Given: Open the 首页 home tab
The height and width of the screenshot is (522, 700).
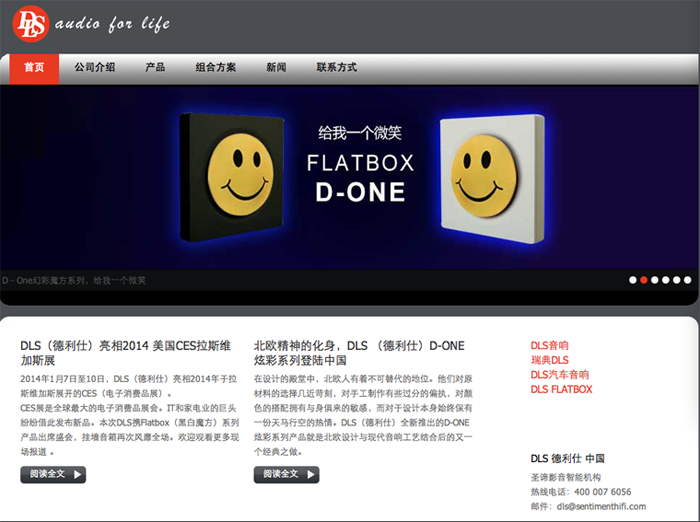Looking at the screenshot, I should pyautogui.click(x=34, y=68).
